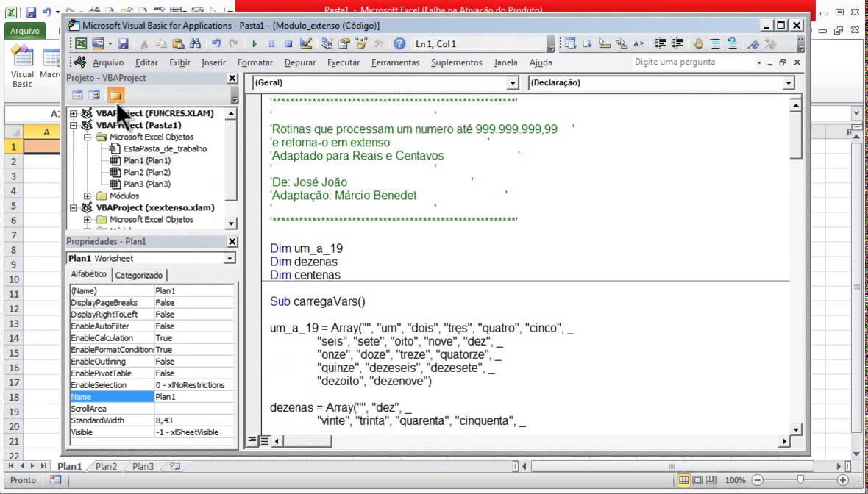This screenshot has width=868, height=494.
Task: Outdent selected code lines
Action: click(677, 43)
